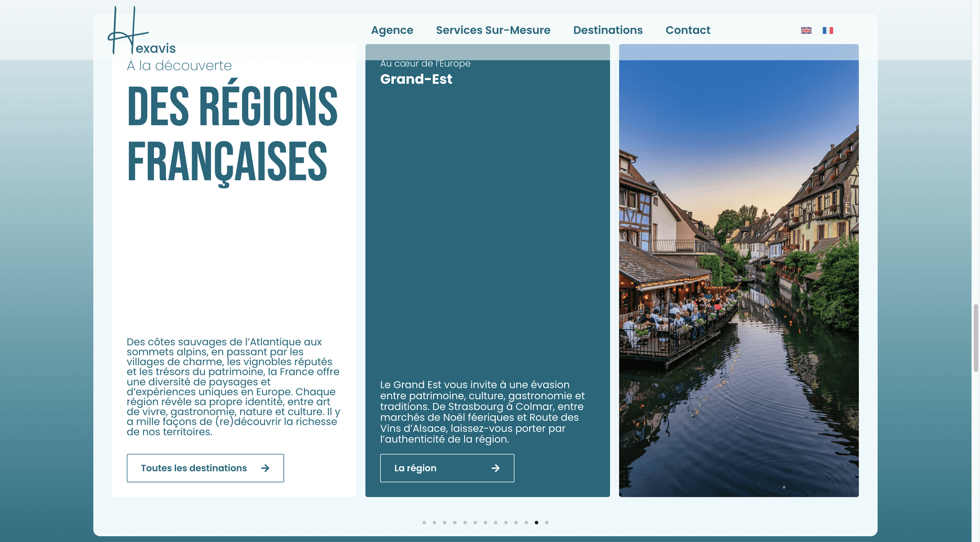Click the page vertical scrollbar thumb
The width and height of the screenshot is (980, 542).
click(x=976, y=338)
